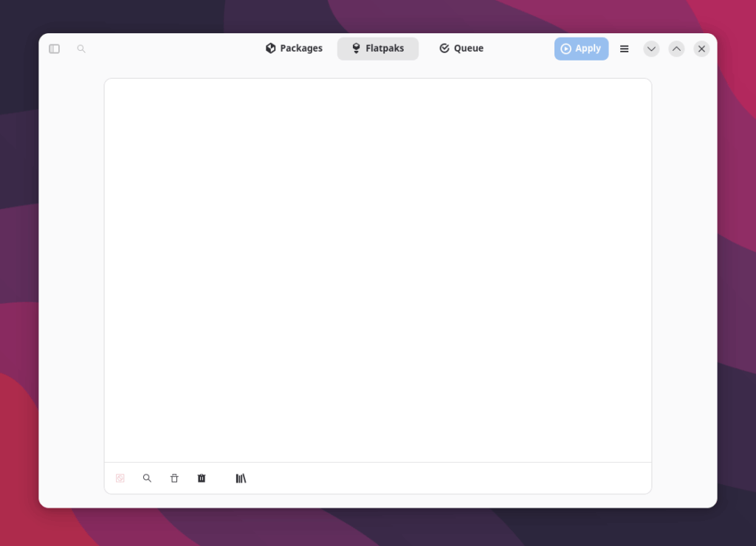Image resolution: width=756 pixels, height=546 pixels.
Task: Toggle the sidebar panel icon
Action: pos(54,49)
